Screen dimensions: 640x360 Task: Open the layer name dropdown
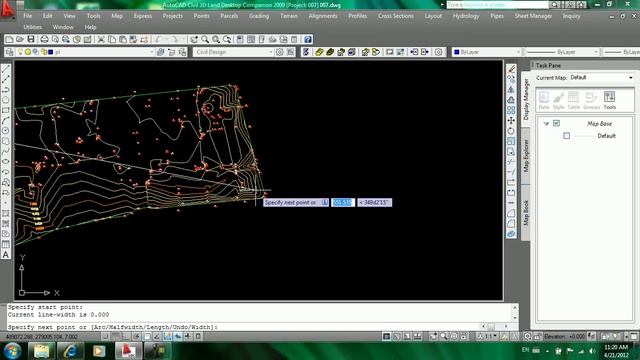(x=151, y=52)
